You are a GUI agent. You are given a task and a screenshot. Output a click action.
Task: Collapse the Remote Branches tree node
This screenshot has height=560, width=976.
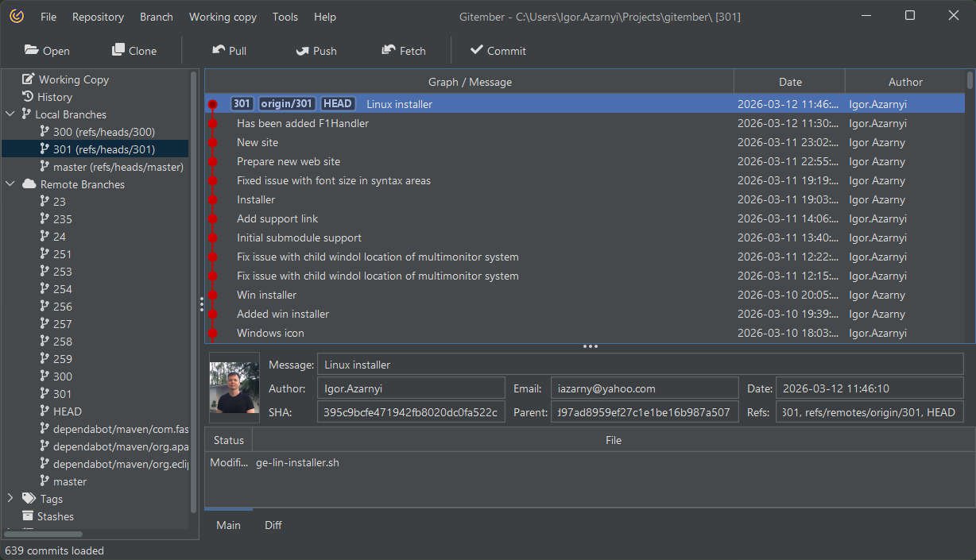coord(10,184)
